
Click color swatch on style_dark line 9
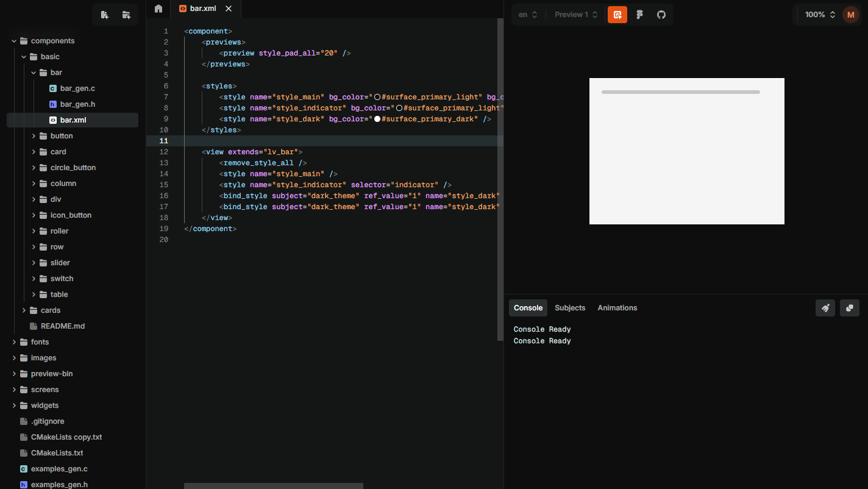click(377, 119)
